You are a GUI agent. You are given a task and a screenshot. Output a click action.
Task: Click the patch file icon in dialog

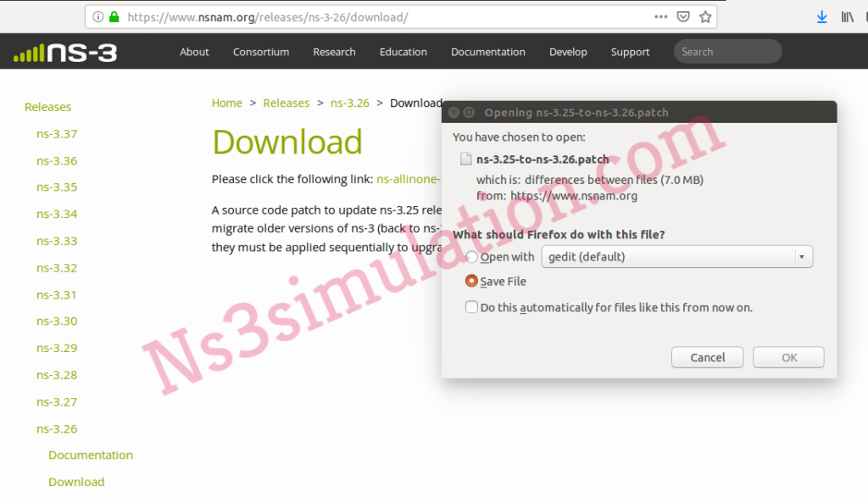[x=466, y=159]
